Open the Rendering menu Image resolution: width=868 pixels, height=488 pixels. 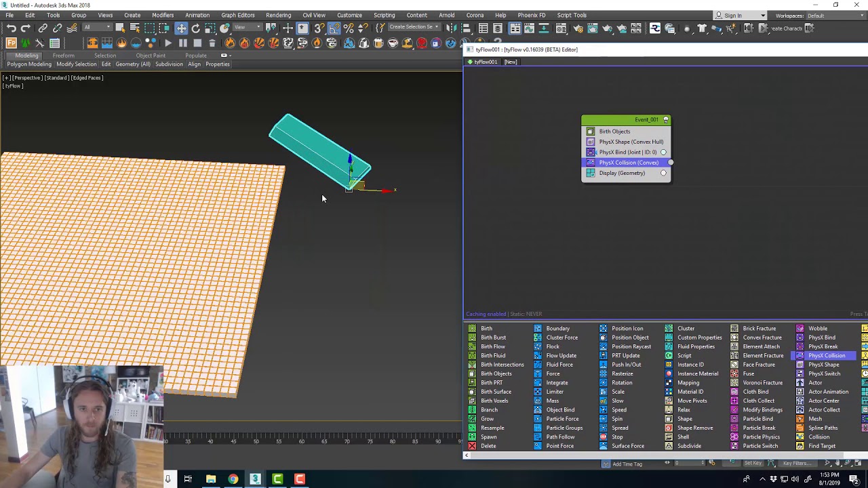tap(278, 15)
